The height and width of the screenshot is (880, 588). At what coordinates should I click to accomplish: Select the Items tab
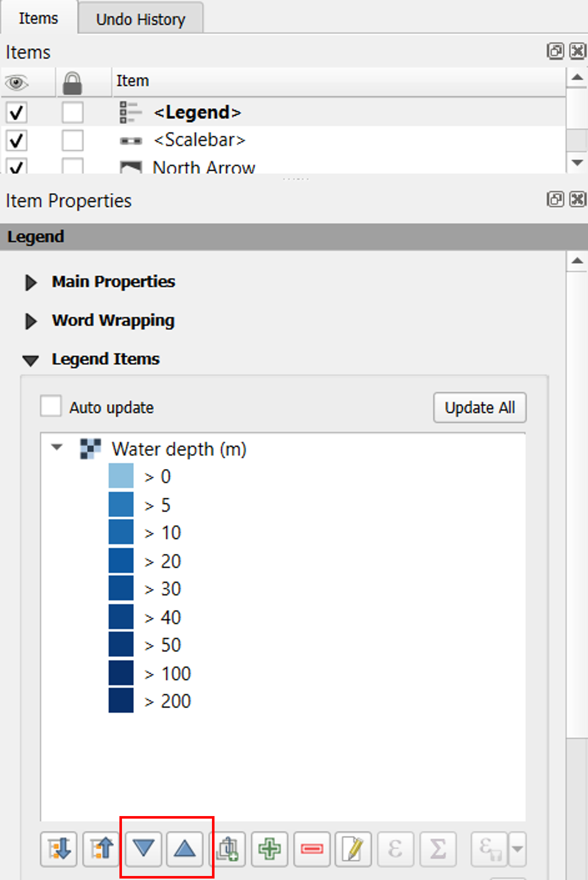coord(38,19)
